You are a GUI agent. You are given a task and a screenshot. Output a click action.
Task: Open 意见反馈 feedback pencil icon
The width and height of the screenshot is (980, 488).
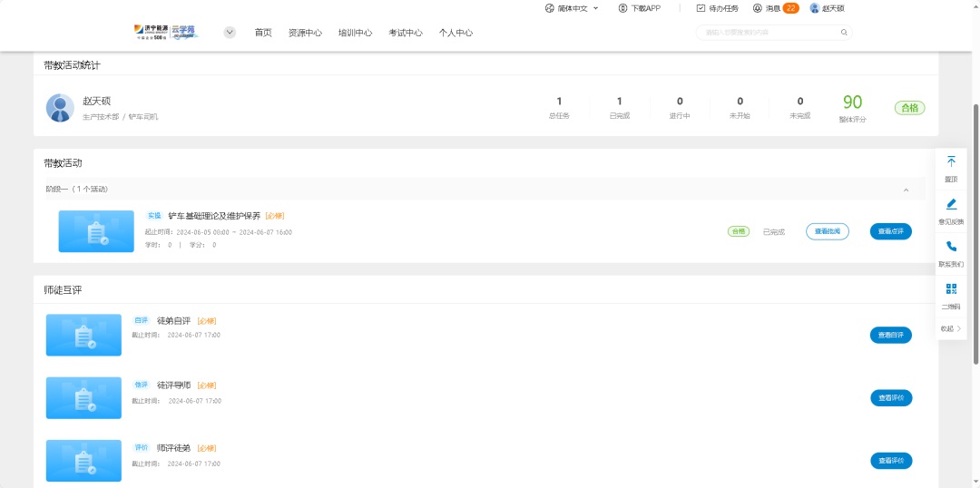click(x=951, y=204)
